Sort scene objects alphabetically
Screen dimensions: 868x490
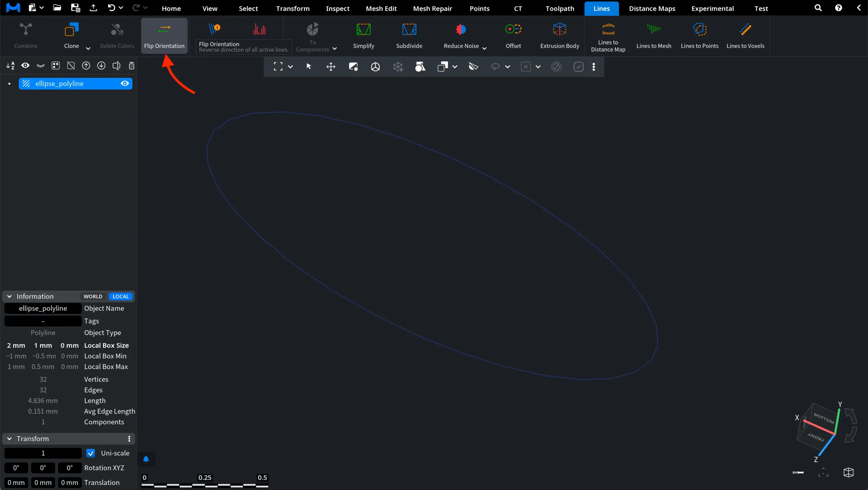click(x=10, y=65)
